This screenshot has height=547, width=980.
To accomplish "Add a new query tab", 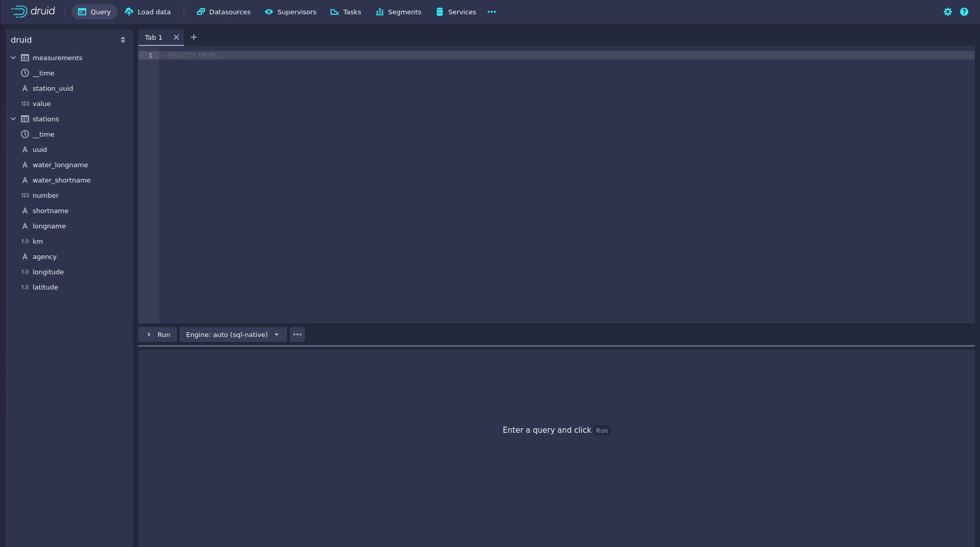I will tap(194, 37).
